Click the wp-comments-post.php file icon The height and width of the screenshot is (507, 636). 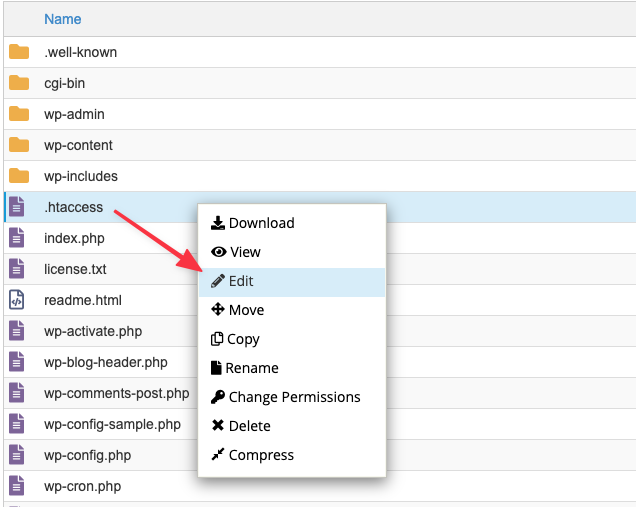(17, 393)
